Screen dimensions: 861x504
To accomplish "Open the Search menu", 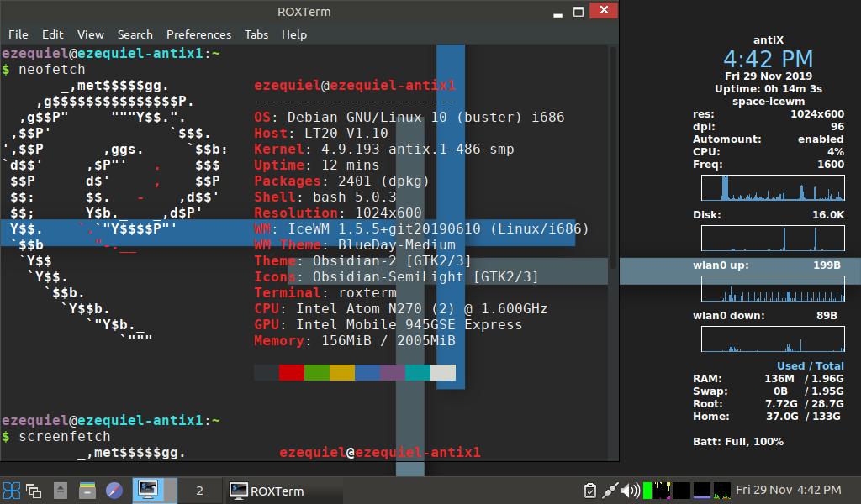I will [x=135, y=34].
